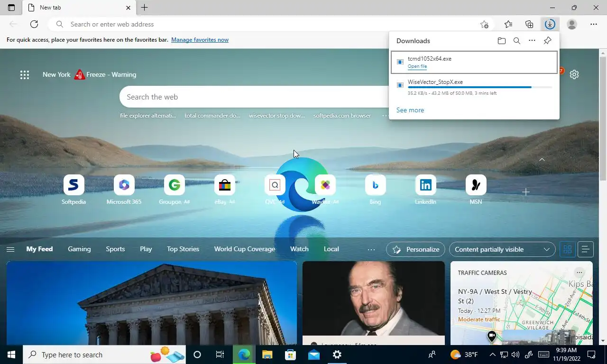Viewport: 607px width, 364px height.
Task: Pin the Downloads panel
Action: tap(547, 41)
